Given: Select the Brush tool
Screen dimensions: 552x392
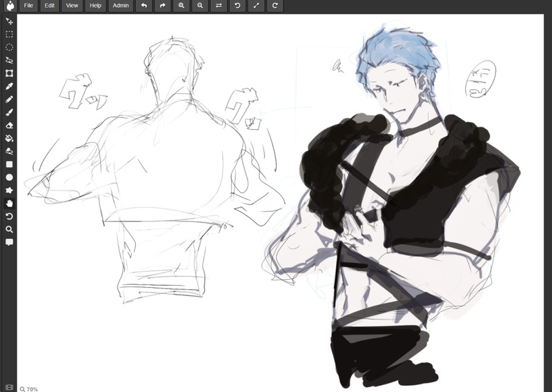Looking at the screenshot, I should tap(10, 112).
